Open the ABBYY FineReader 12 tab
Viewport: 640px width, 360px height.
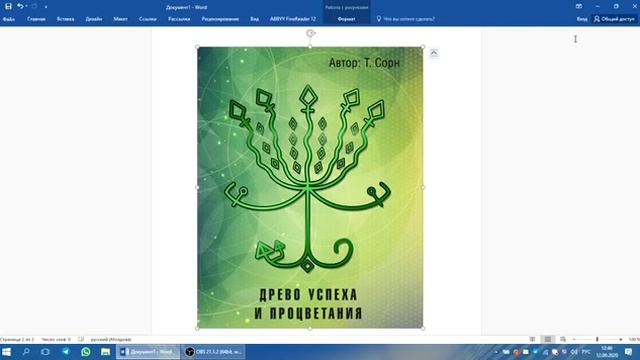click(x=293, y=19)
